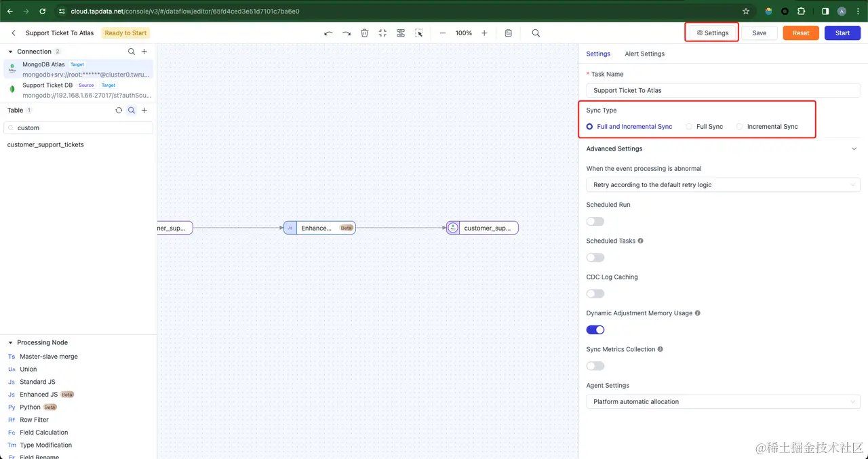Click the fit-to-screen icon in the toolbar
Viewport: 868px width, 459px height.
point(382,33)
